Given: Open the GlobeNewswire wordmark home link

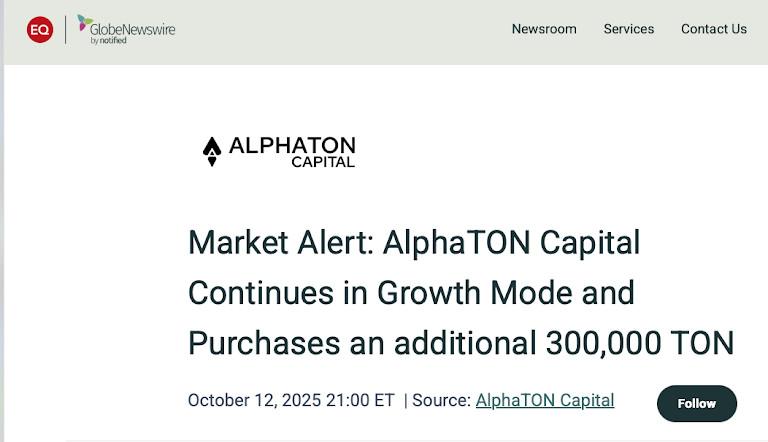Looking at the screenshot, I should (135, 29).
